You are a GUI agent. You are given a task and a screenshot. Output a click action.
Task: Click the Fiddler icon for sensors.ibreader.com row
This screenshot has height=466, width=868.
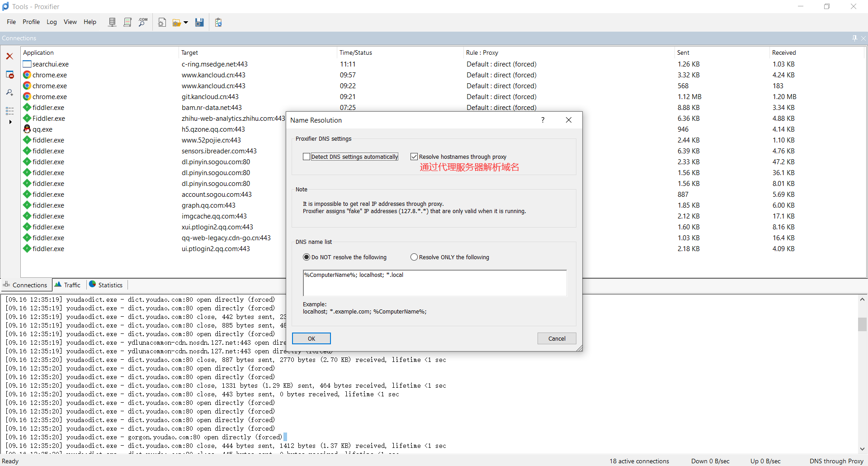click(x=27, y=151)
